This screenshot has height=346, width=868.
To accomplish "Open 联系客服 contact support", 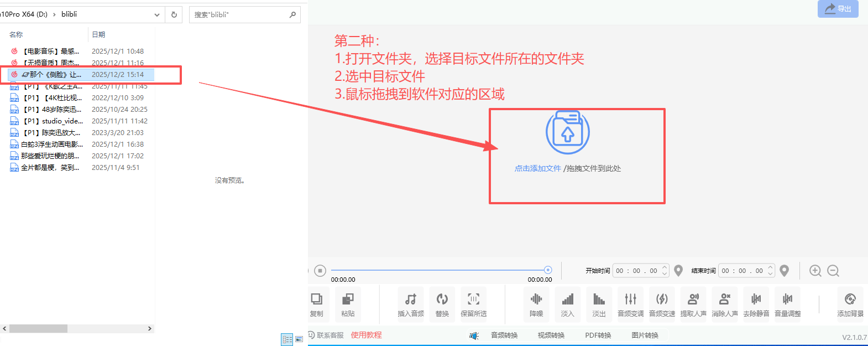I will pyautogui.click(x=326, y=335).
